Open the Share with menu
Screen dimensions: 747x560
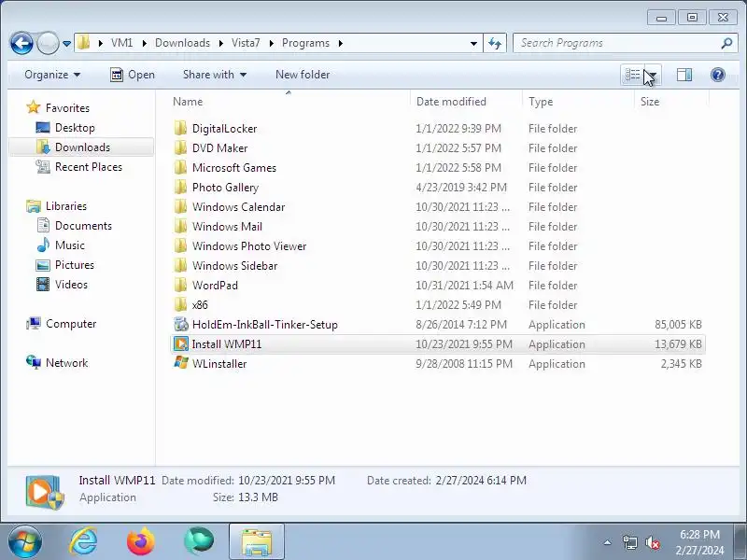click(215, 75)
